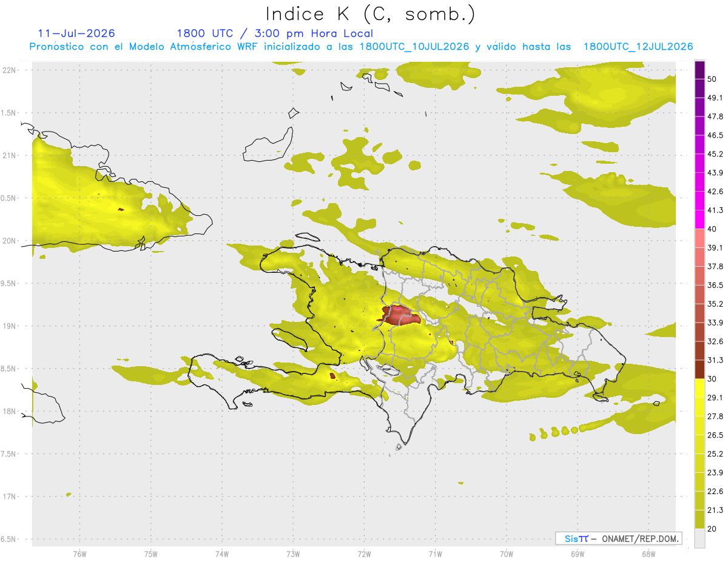Screen dimensions: 728x562
Task: Click the colorbar label '36.5'
Action: [x=715, y=285]
